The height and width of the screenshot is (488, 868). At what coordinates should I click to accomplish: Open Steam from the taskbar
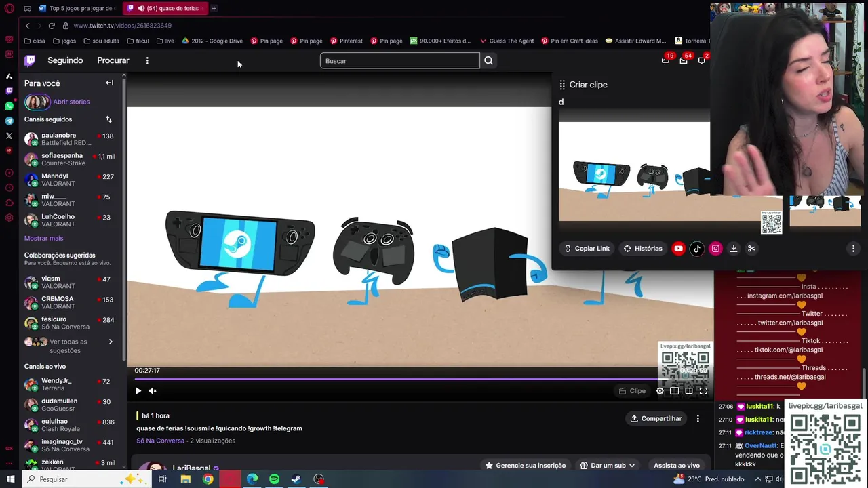296,479
